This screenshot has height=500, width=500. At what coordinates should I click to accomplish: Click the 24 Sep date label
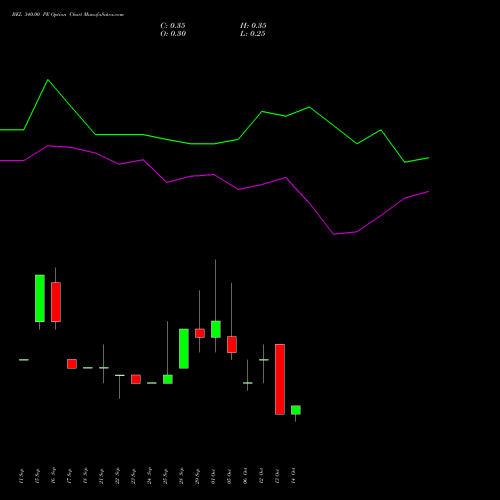[149, 476]
